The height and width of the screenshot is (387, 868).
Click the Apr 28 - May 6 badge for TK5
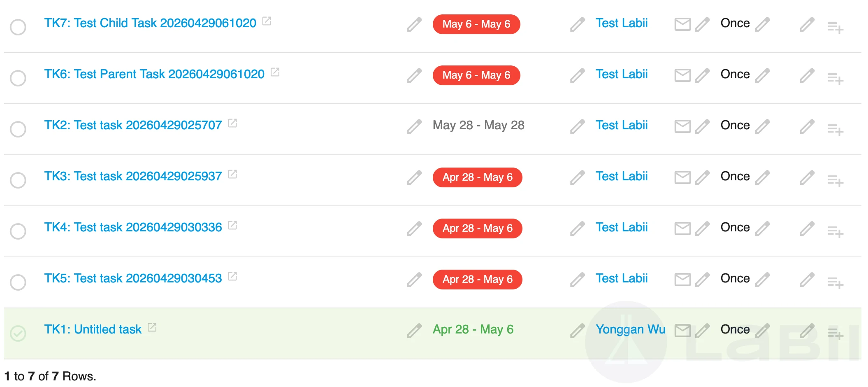[478, 280]
